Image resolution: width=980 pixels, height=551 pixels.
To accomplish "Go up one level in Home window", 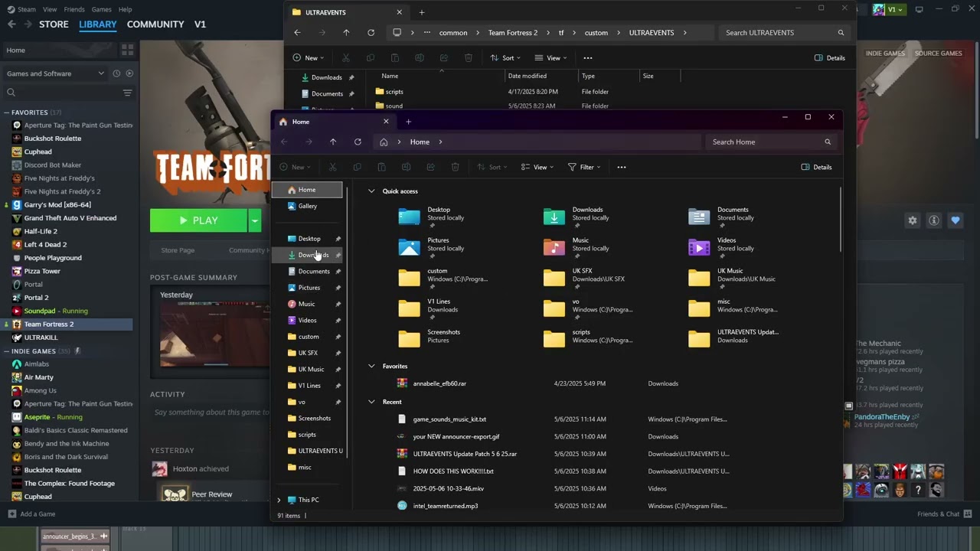I will pyautogui.click(x=333, y=142).
